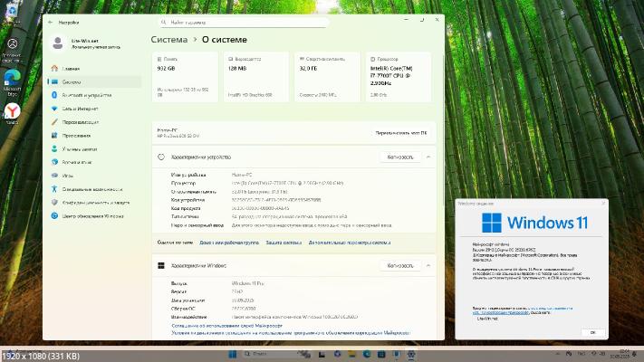Viewport: 644px width, 362px height.
Task: Open the Главная (Home) settings page
Action: [71, 69]
